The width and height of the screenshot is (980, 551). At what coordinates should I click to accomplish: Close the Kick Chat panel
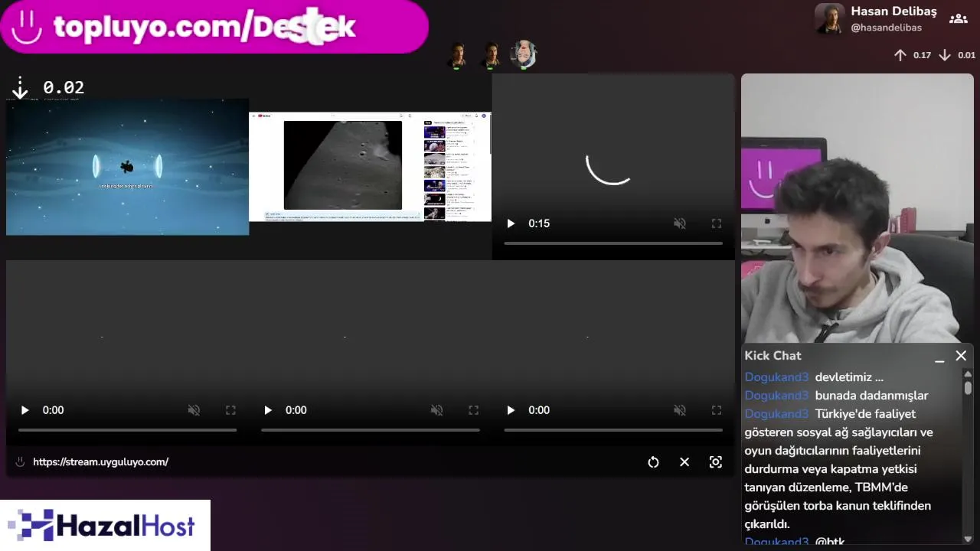(961, 356)
